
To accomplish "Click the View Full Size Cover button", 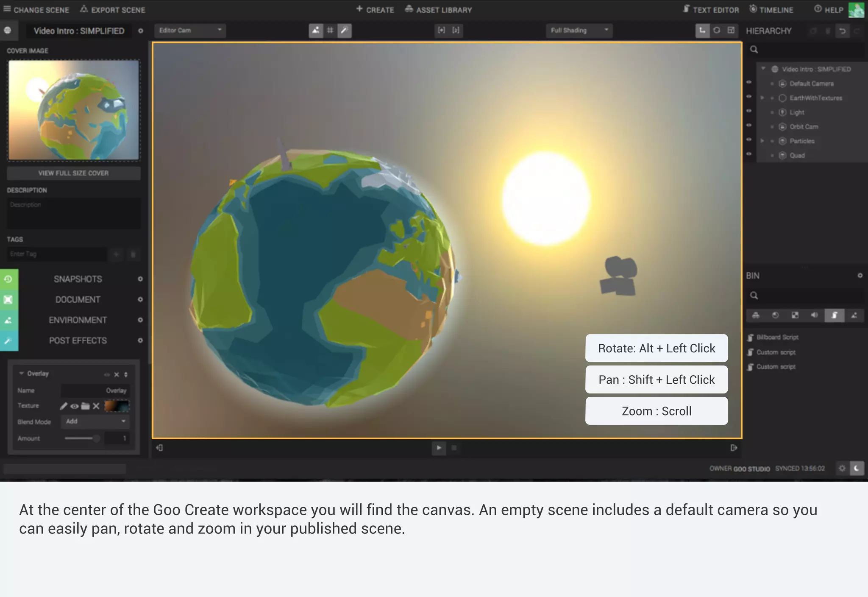I will (73, 173).
